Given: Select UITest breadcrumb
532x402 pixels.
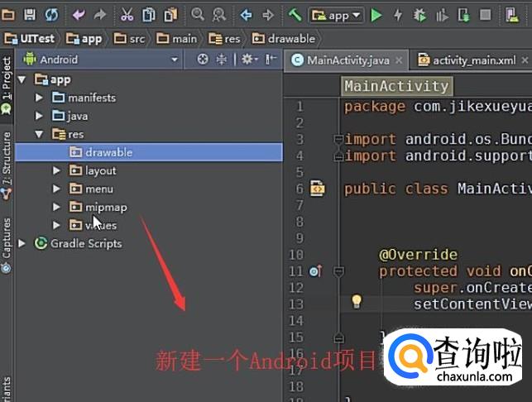Looking at the screenshot, I should tap(30, 39).
